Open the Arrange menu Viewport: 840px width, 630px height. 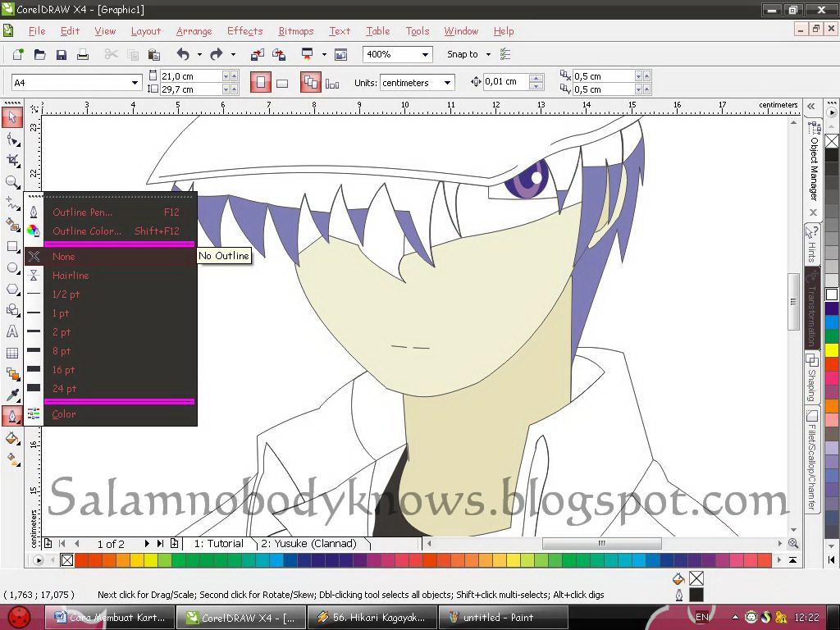pyautogui.click(x=194, y=31)
